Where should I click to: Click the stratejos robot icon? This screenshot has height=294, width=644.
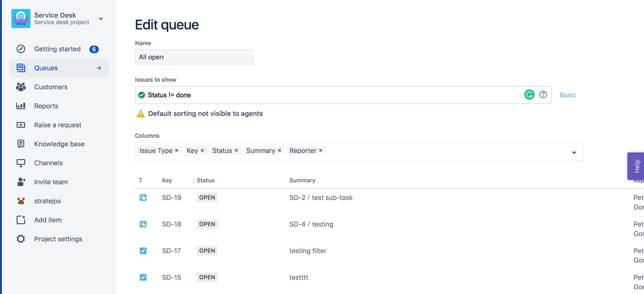[x=21, y=201]
